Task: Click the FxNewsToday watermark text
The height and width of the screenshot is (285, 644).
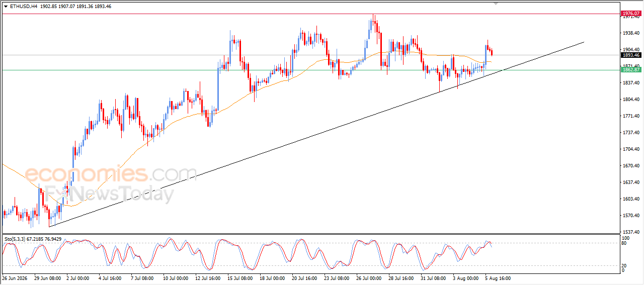Action: (x=108, y=194)
